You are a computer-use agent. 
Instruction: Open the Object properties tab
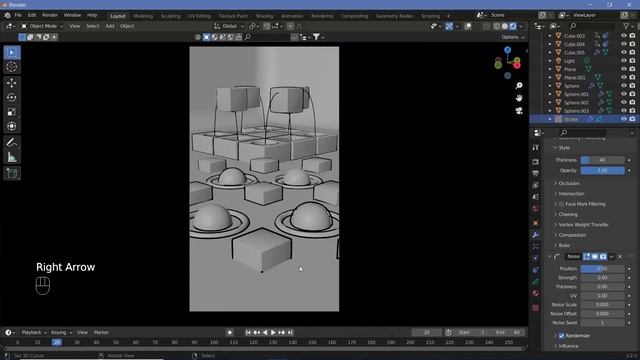point(536,223)
